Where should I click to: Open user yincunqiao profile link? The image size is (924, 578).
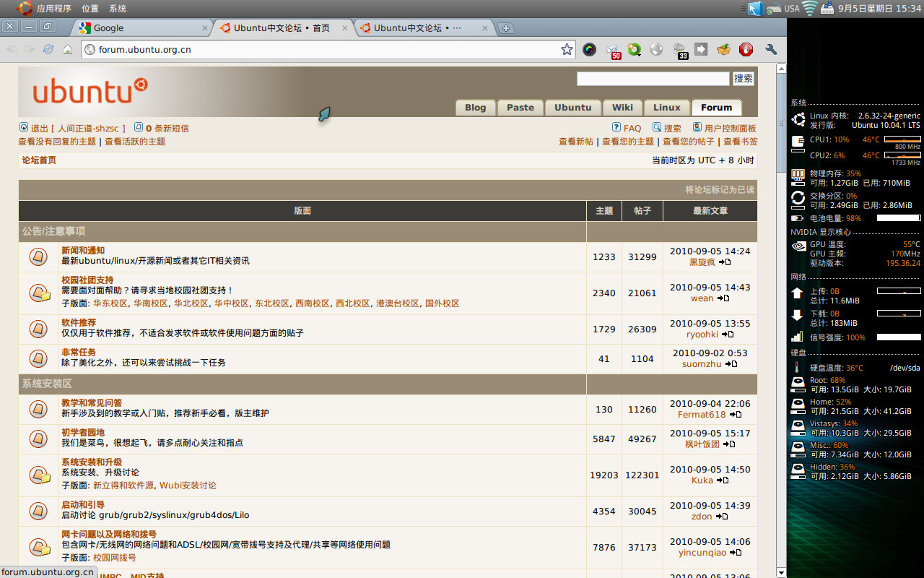(x=702, y=553)
